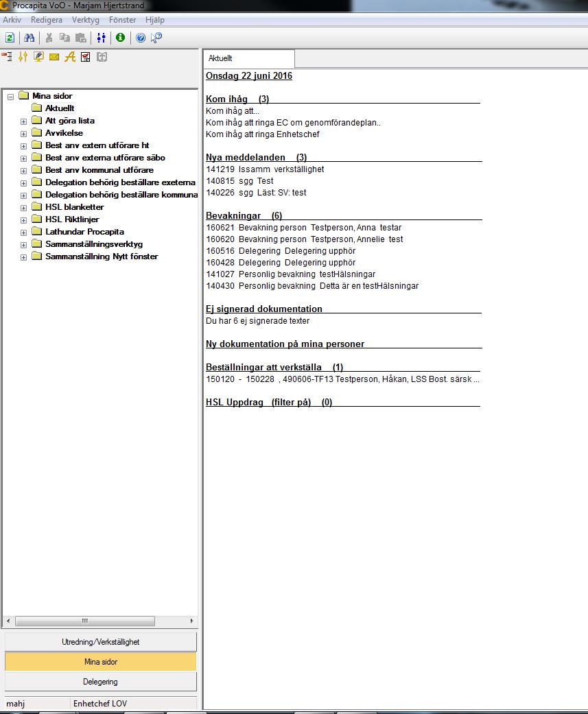Select the Lathundar Procapita tree item
The image size is (588, 714).
click(84, 232)
